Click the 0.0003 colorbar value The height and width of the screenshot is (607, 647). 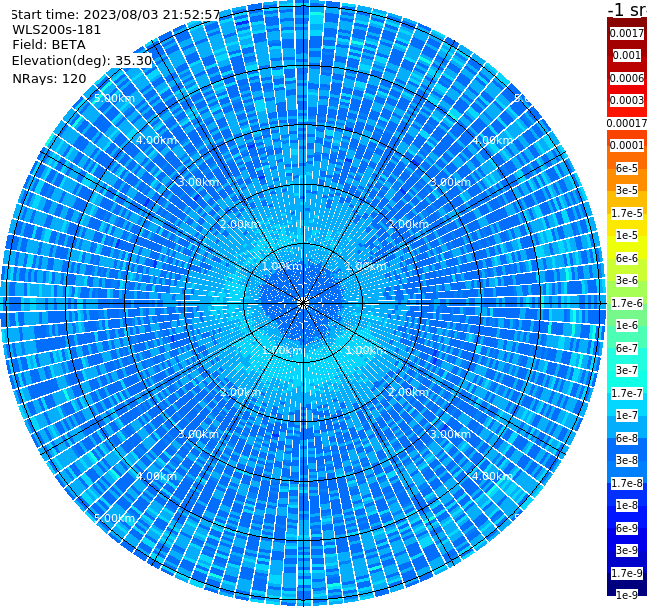tap(627, 100)
